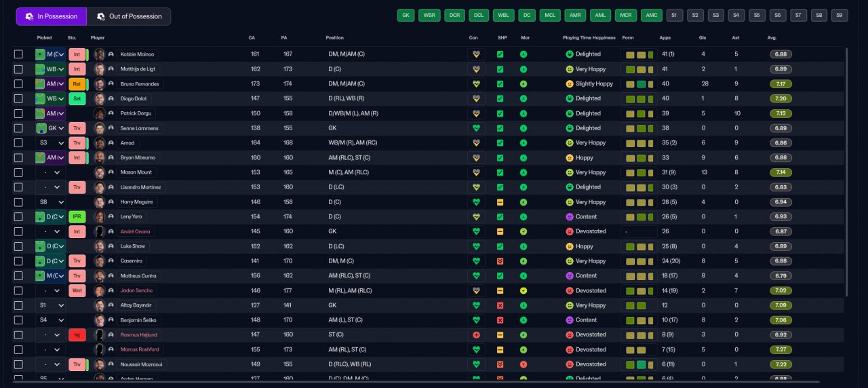The height and width of the screenshot is (388, 868).
Task: Click the IPR status badge for Leny Yoro
Action: 77,217
